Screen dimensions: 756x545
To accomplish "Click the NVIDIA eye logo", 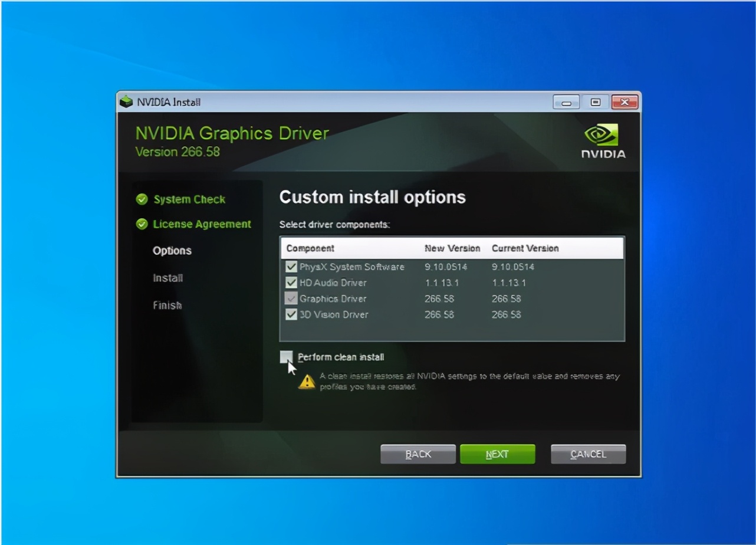I will [601, 135].
